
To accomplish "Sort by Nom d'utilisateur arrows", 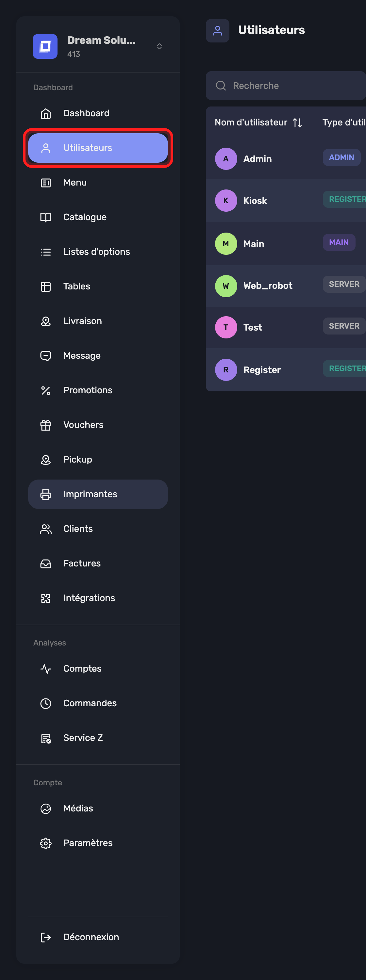I will tap(297, 122).
